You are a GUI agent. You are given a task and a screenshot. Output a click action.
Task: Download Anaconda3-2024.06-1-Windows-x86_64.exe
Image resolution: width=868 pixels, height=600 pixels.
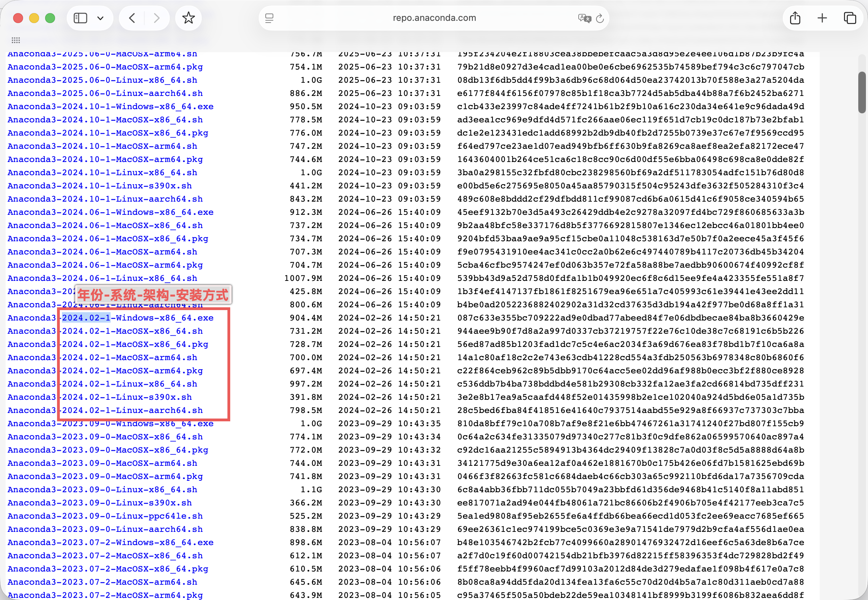click(111, 212)
